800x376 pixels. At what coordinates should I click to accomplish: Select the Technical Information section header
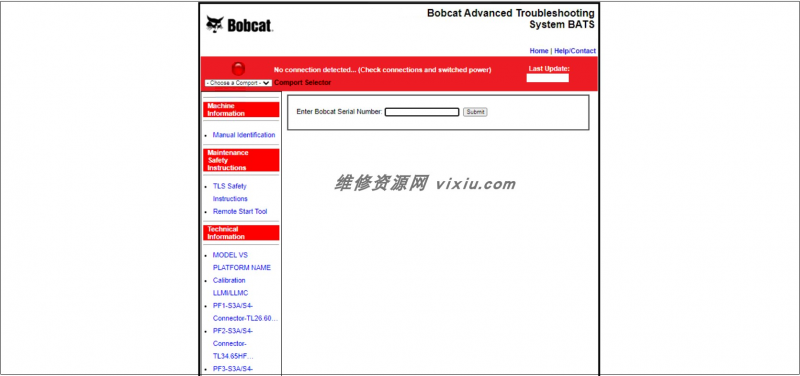click(241, 233)
